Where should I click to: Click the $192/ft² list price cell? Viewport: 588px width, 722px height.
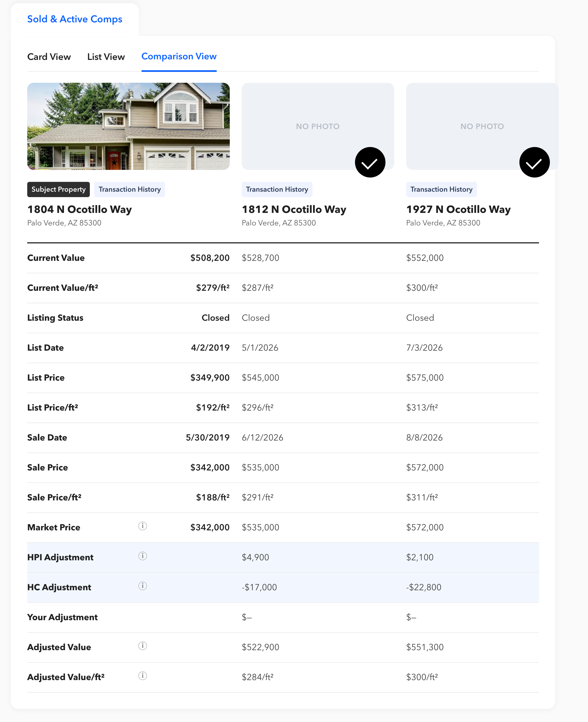point(213,408)
